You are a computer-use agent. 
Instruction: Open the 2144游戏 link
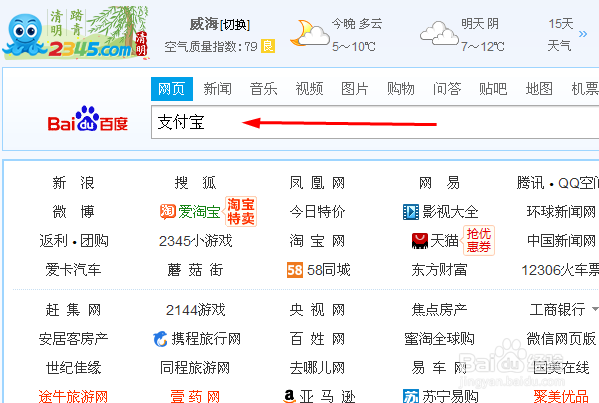(x=196, y=310)
